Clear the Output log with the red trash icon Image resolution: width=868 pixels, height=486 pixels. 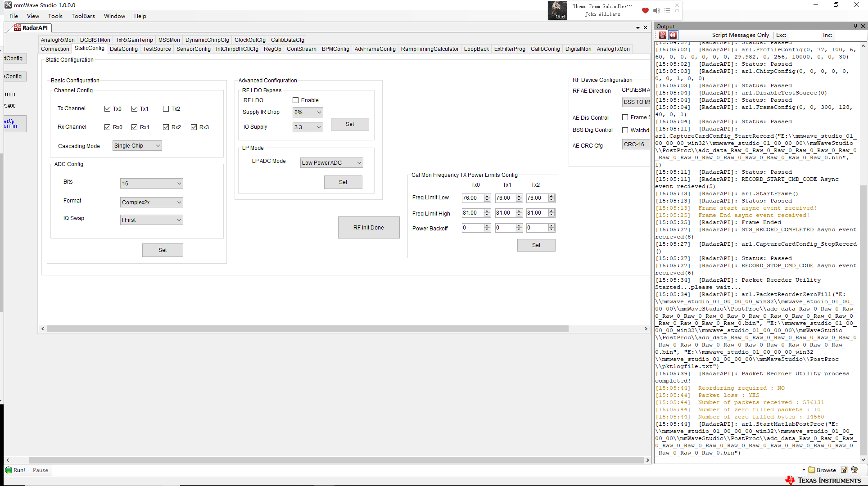[663, 35]
